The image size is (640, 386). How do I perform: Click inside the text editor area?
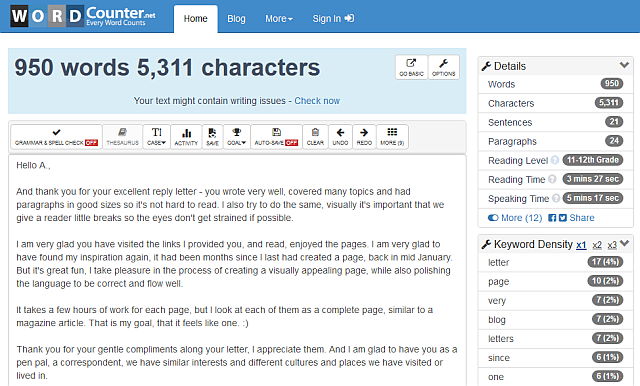point(237,270)
